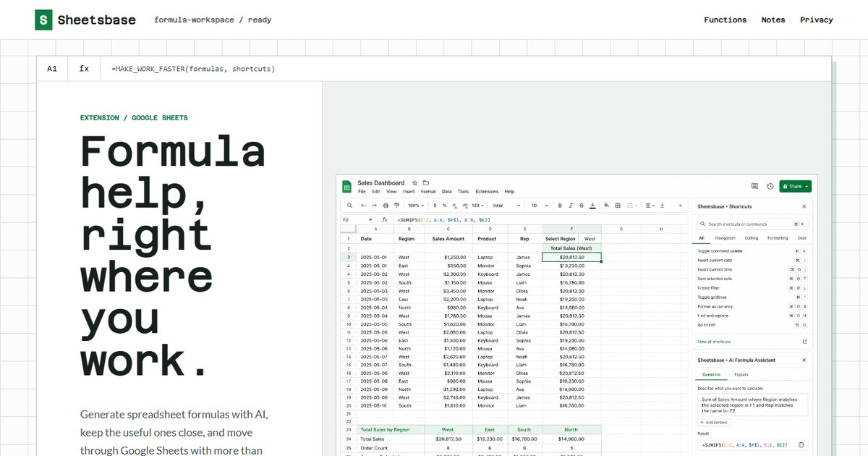Open the Insert menu

pyautogui.click(x=409, y=192)
